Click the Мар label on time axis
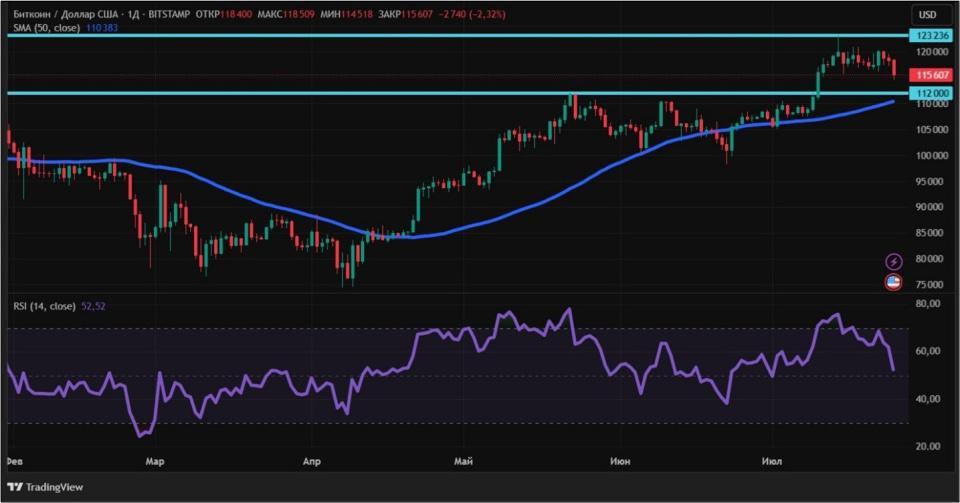 [x=154, y=462]
